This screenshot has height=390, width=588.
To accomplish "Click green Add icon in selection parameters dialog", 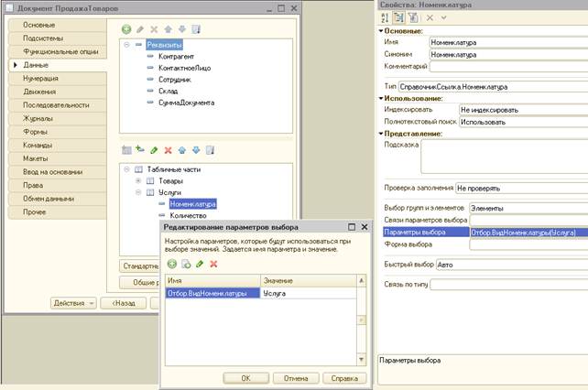I will click(172, 264).
